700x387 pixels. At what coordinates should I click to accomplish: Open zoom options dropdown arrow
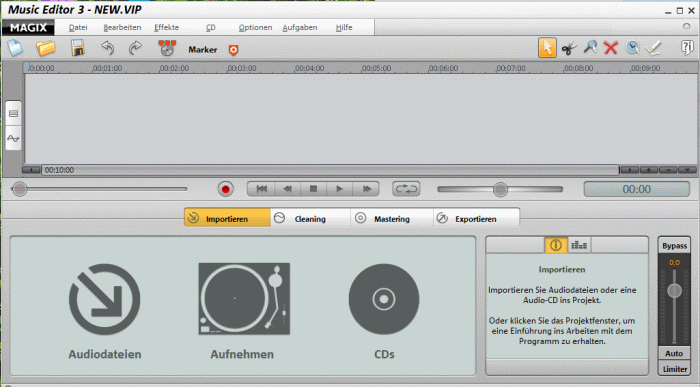tap(687, 170)
